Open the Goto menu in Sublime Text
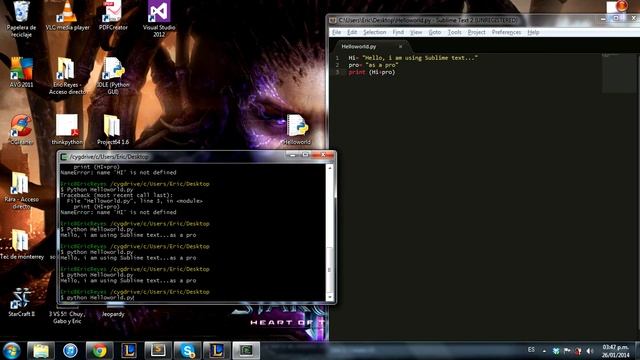Image resolution: width=640 pixels, height=360 pixels. click(x=435, y=32)
